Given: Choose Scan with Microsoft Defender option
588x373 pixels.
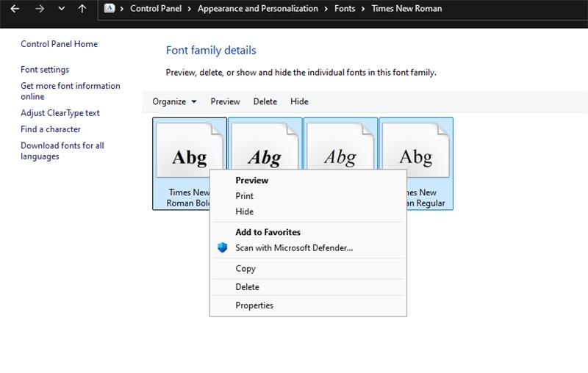Looking at the screenshot, I should pyautogui.click(x=308, y=248).
